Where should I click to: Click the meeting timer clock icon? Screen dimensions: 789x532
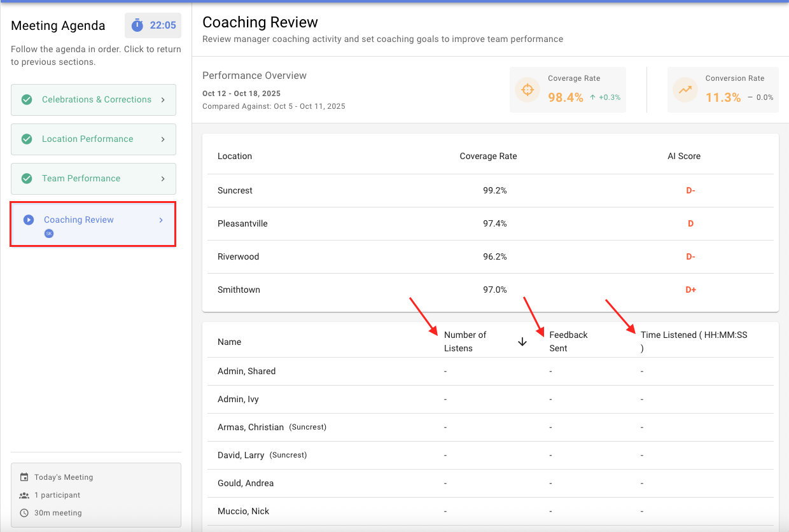click(x=137, y=25)
